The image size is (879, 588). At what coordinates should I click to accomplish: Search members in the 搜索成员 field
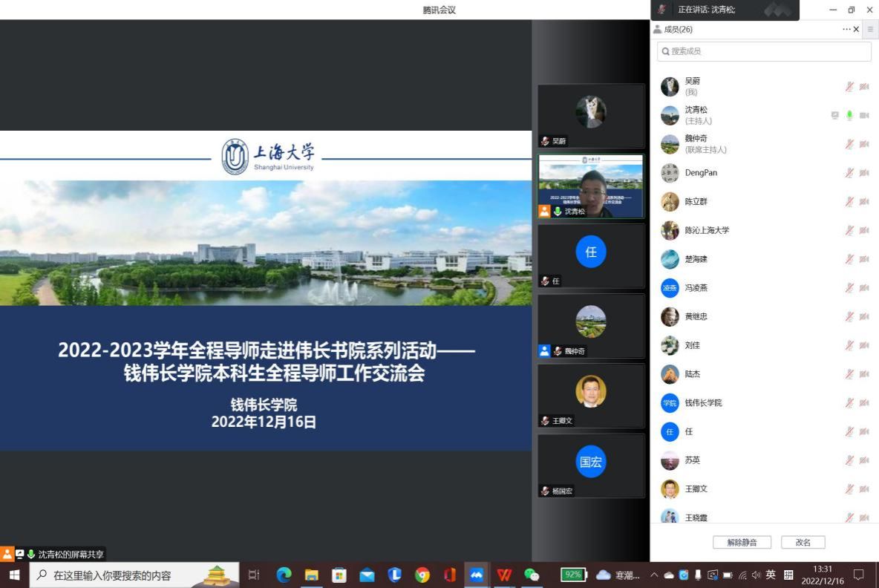[765, 51]
